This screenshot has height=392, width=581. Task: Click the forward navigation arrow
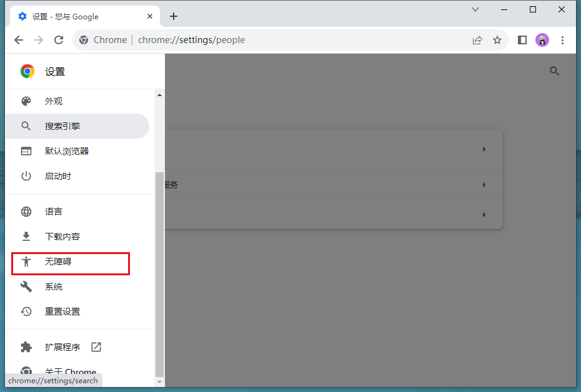pyautogui.click(x=39, y=40)
